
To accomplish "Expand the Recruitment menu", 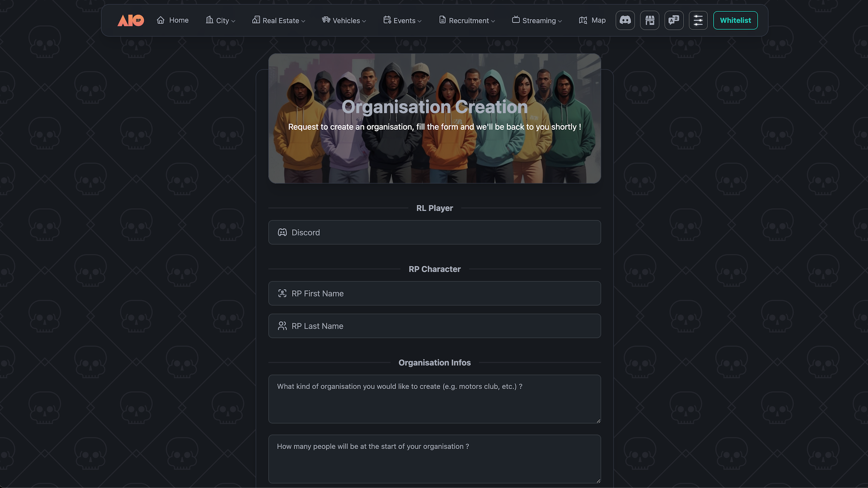I will pos(467,20).
